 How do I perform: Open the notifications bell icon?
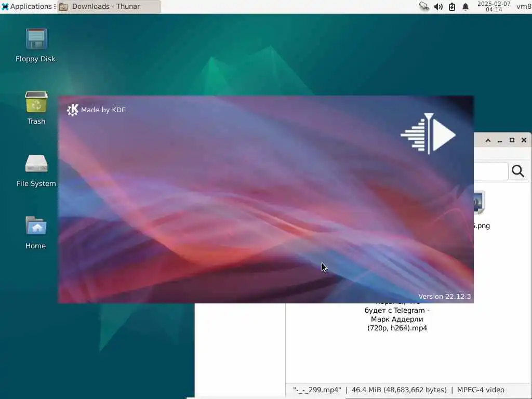(x=465, y=6)
